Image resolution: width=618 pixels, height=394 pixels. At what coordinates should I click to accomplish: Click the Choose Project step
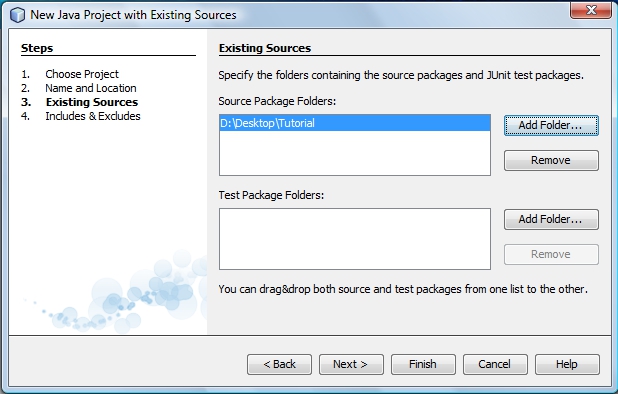pyautogui.click(x=82, y=74)
